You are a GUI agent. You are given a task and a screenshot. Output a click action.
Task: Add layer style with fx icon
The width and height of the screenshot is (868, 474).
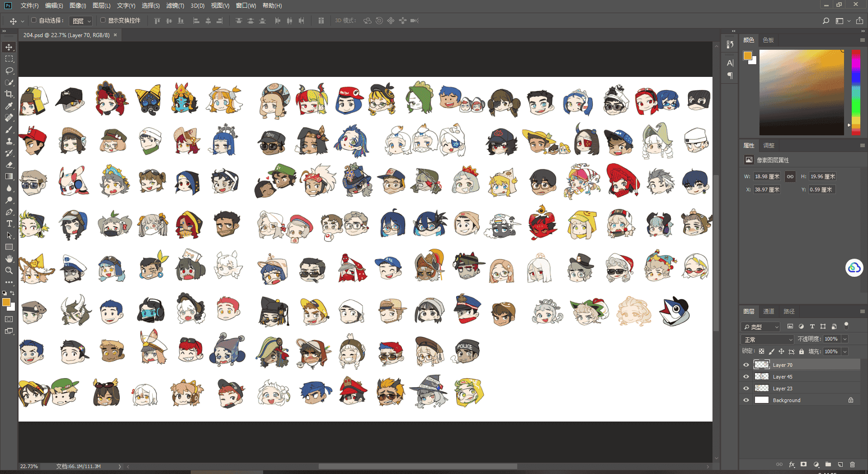792,465
